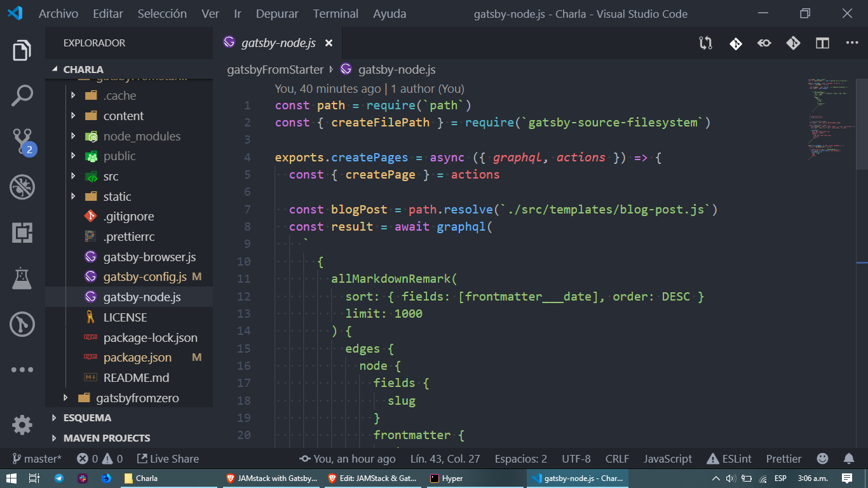Click the first git diamond icon in editor toolbar
Viewport: 868px width, 488px height.
coord(735,43)
